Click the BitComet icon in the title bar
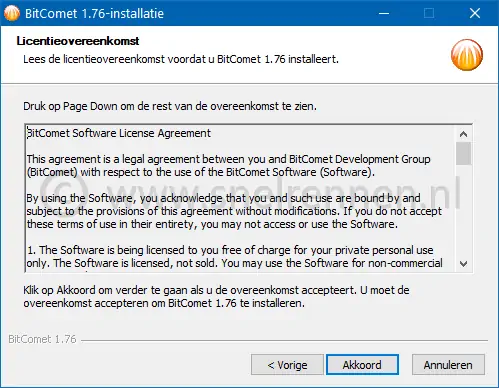This screenshot has width=499, height=388. pyautogui.click(x=12, y=13)
